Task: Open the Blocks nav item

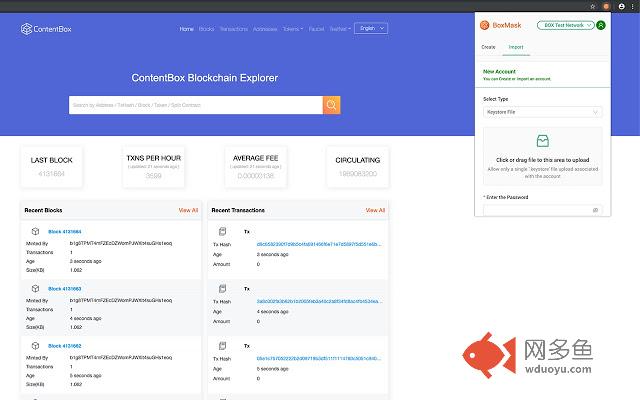Action: (x=207, y=29)
